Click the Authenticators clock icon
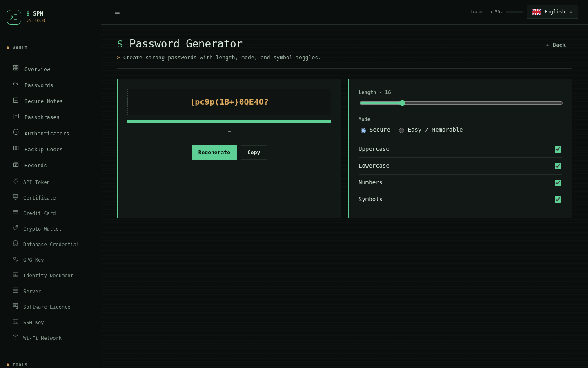 (x=16, y=132)
